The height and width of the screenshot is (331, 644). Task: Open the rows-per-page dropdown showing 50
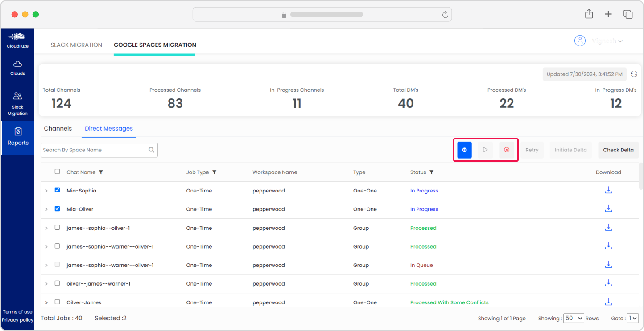[574, 318]
